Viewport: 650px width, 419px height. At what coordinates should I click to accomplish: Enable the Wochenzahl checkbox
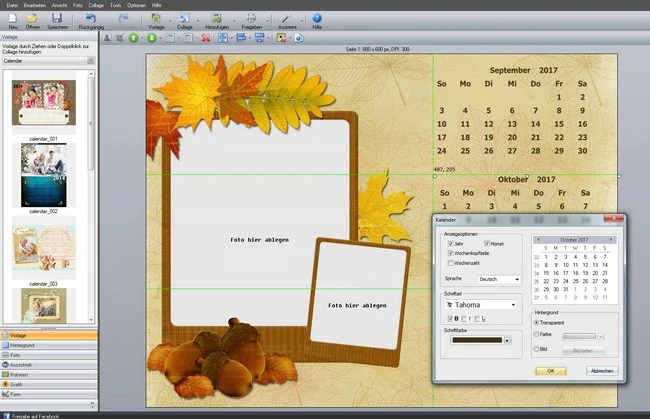tap(450, 263)
